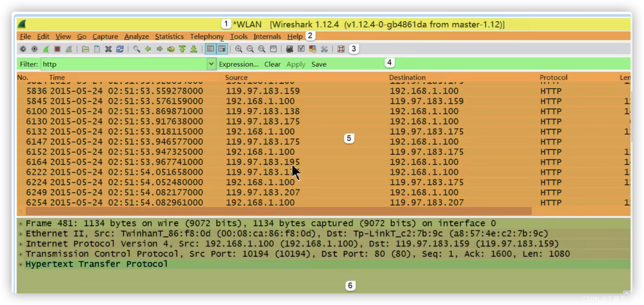Open the filter history dropdown arrow

[x=211, y=64]
